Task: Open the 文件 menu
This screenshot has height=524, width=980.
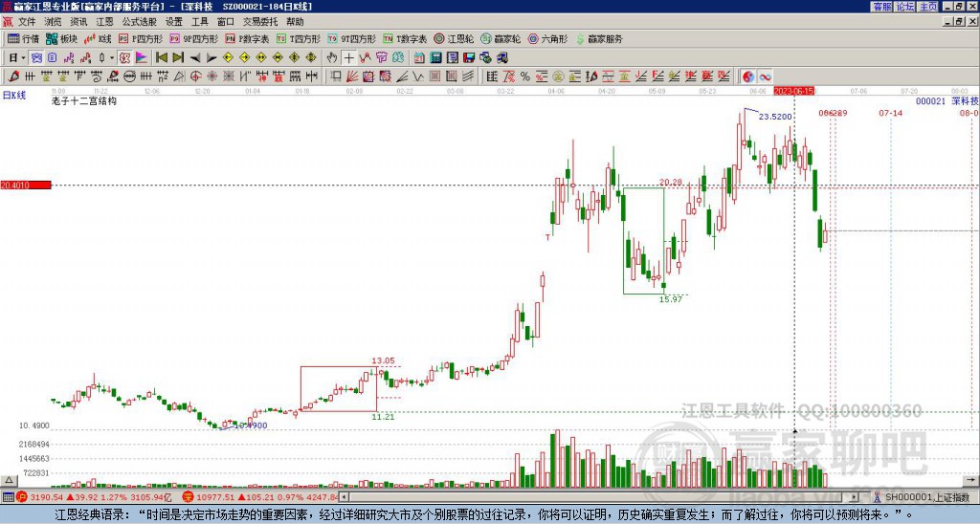Action: click(26, 22)
